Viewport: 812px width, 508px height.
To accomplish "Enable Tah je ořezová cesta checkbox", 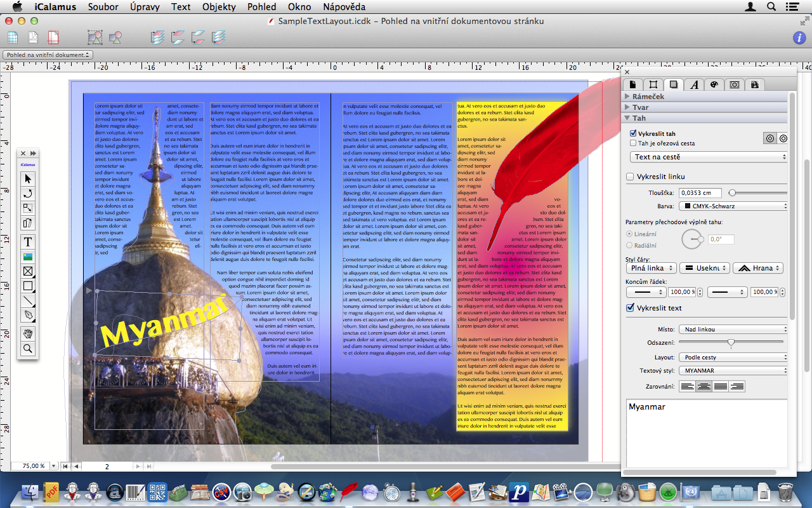I will 633,144.
